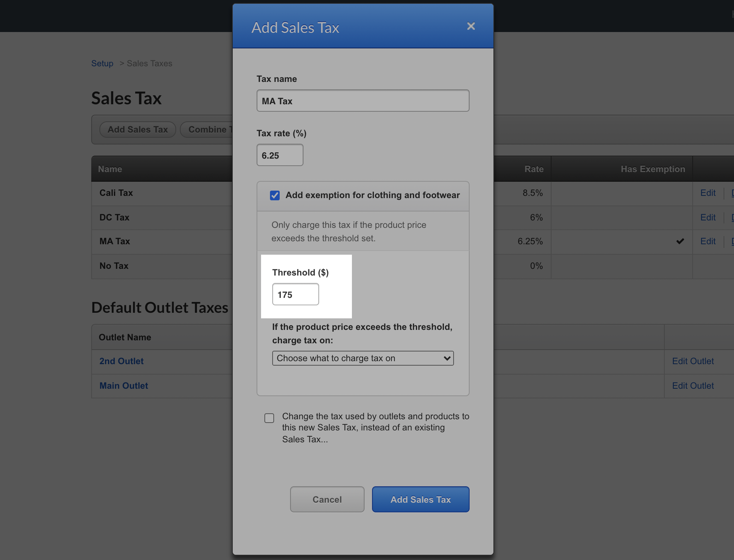Viewport: 734px width, 560px height.
Task: Go to Setup breadcrumb link
Action: pos(102,63)
